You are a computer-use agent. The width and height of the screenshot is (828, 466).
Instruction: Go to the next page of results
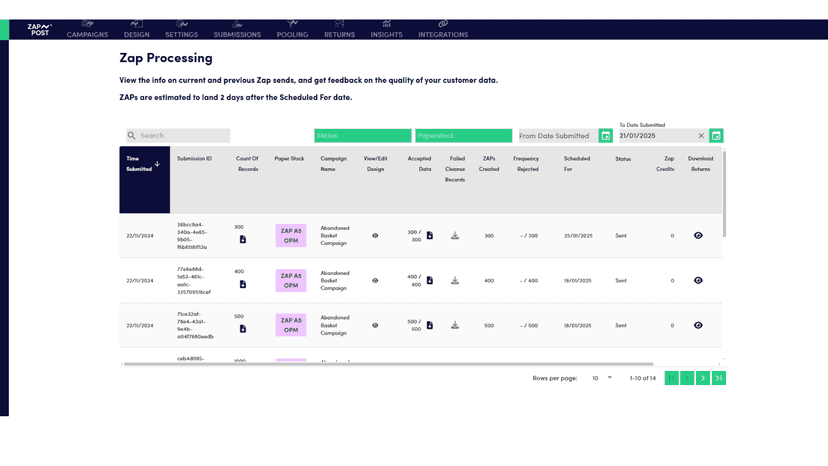(x=703, y=378)
